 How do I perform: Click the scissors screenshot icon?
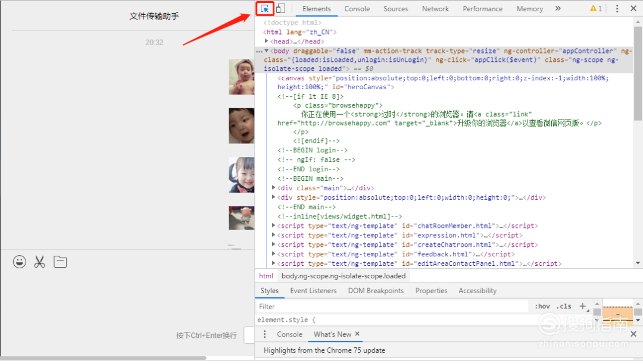39,262
